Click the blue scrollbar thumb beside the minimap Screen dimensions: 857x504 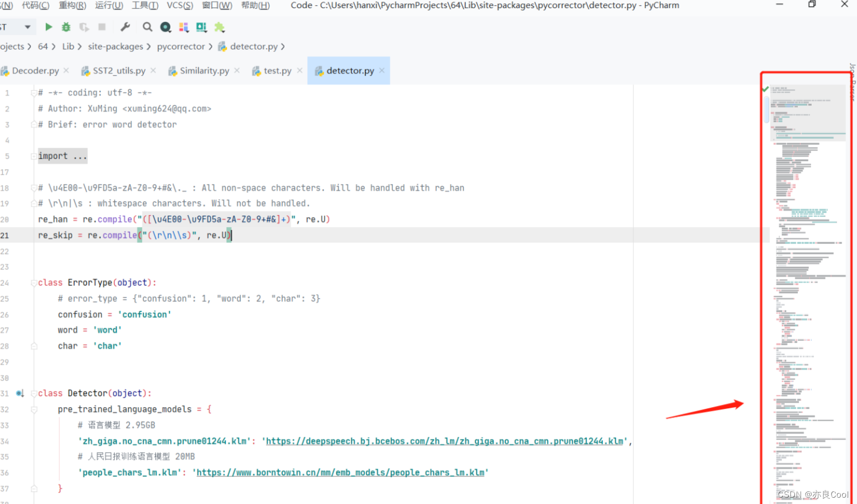point(766,110)
